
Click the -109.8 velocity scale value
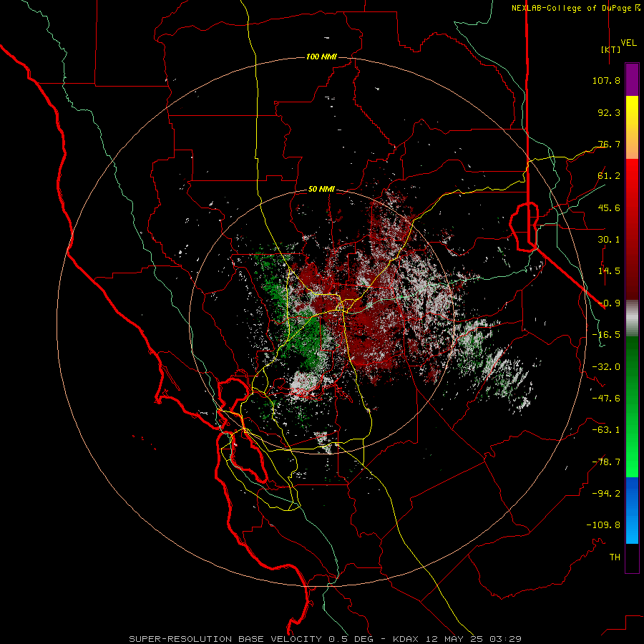(x=603, y=525)
